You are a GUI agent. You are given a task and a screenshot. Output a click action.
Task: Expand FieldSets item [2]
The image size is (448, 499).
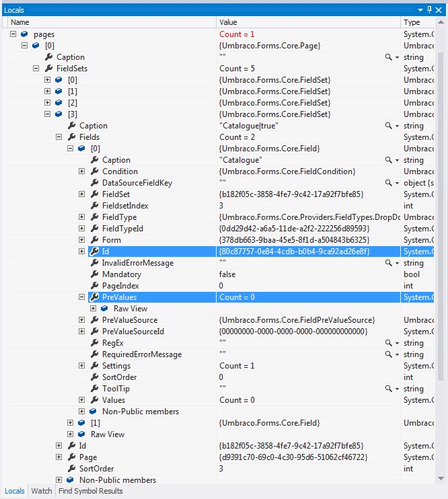tap(48, 102)
